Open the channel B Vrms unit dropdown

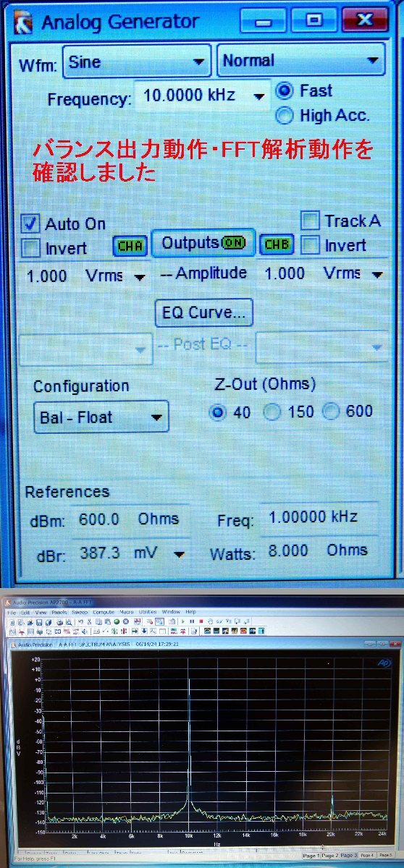click(x=377, y=275)
